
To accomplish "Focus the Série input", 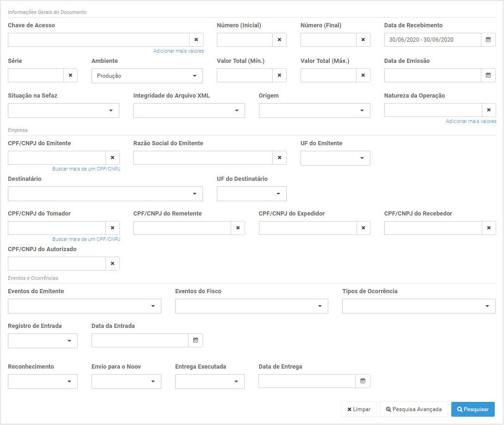I will [x=36, y=75].
